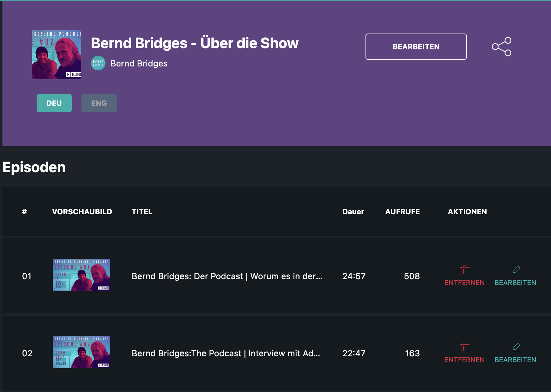Switch to the DEU language tab
The image size is (551, 392).
coord(54,103)
